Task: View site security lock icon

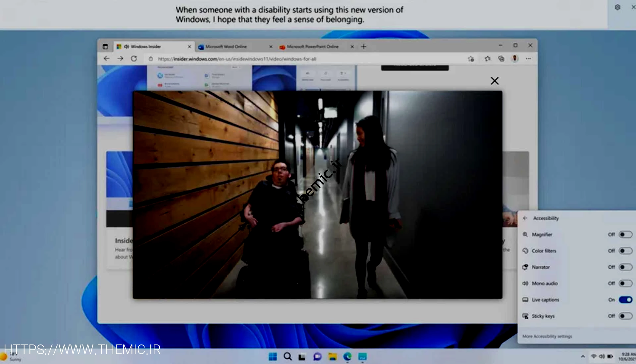Action: coord(151,59)
